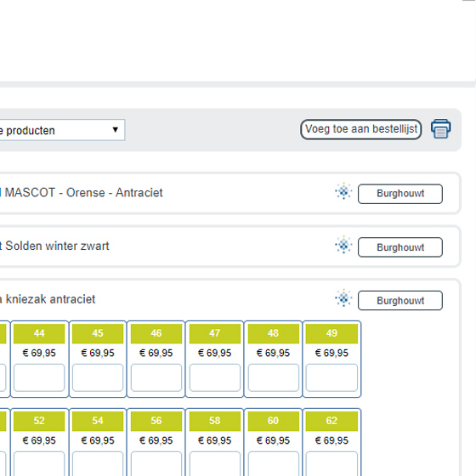
Task: Click quantity field for size 47
Action: [x=215, y=377]
